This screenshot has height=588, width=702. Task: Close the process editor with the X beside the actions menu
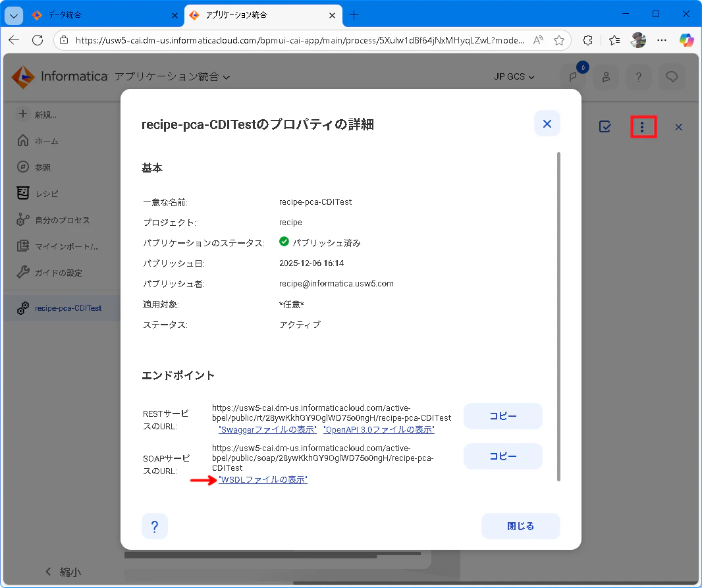678,128
